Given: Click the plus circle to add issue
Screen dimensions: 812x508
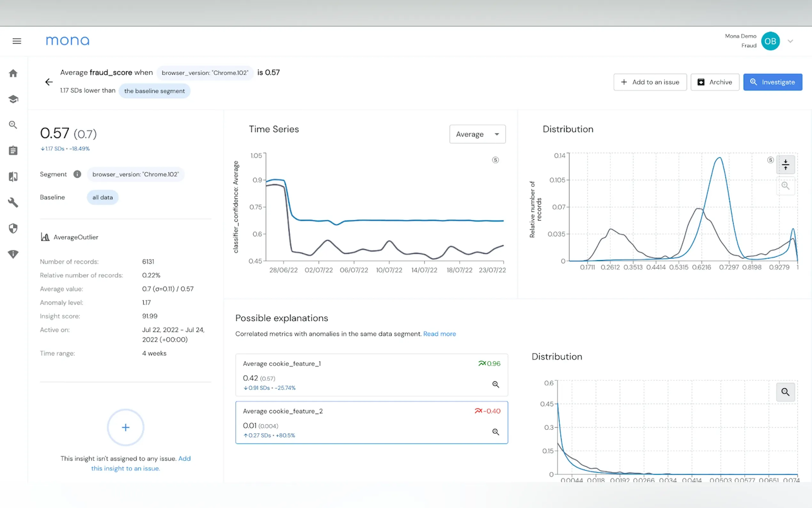Looking at the screenshot, I should pos(126,427).
